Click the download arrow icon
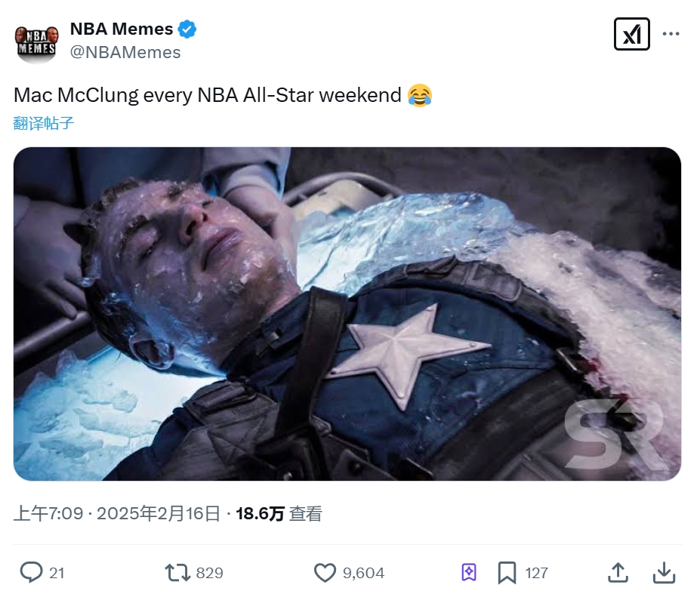700x591 pixels. (x=662, y=572)
